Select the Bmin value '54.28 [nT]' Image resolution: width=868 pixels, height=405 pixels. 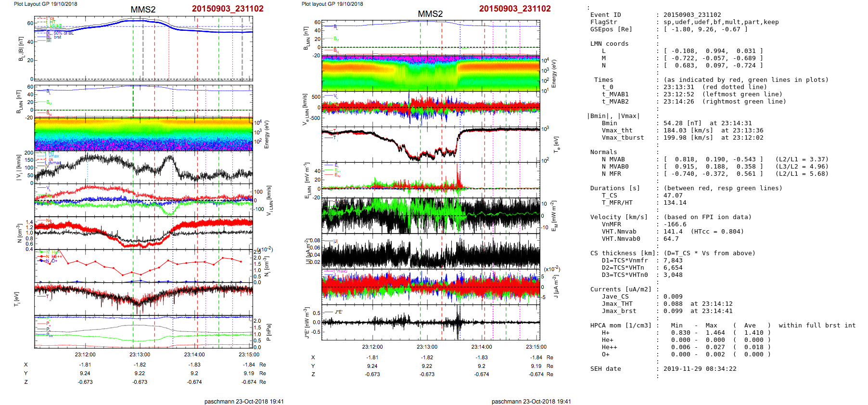click(x=683, y=123)
